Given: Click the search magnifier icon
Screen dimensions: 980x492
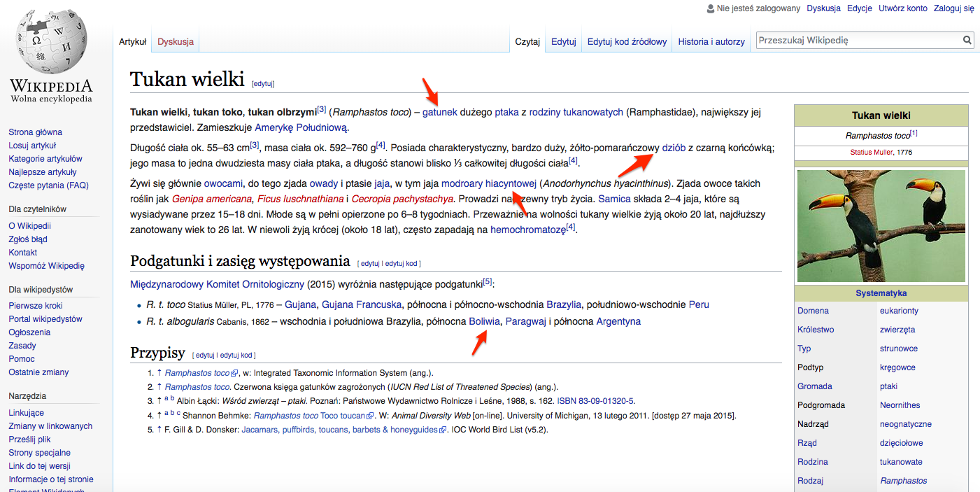Looking at the screenshot, I should pos(967,41).
